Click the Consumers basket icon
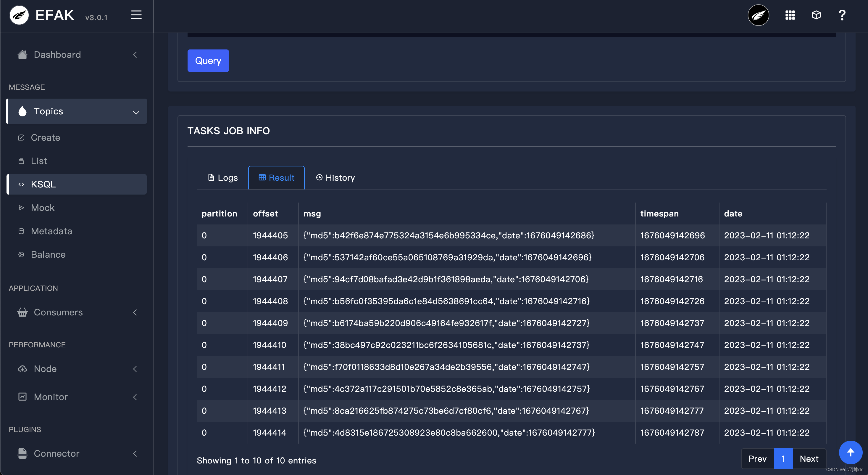The image size is (868, 475). pyautogui.click(x=22, y=312)
